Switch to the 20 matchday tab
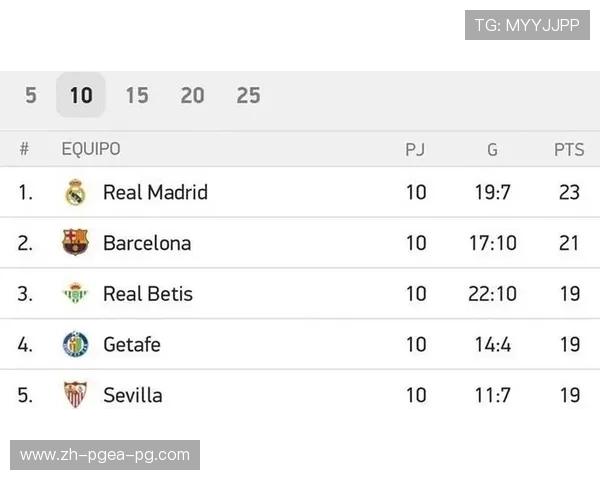This screenshot has height=480, width=600. [x=193, y=95]
